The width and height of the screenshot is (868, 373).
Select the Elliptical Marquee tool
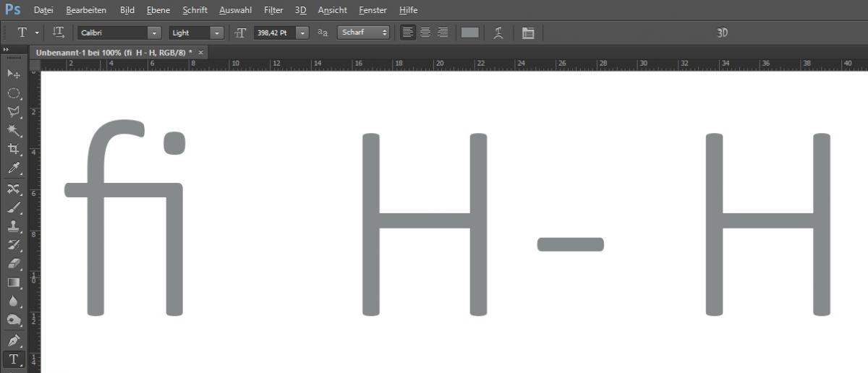13,93
